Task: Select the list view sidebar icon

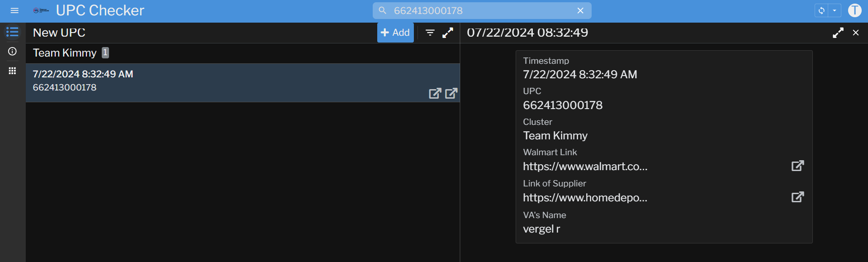Action: point(12,32)
